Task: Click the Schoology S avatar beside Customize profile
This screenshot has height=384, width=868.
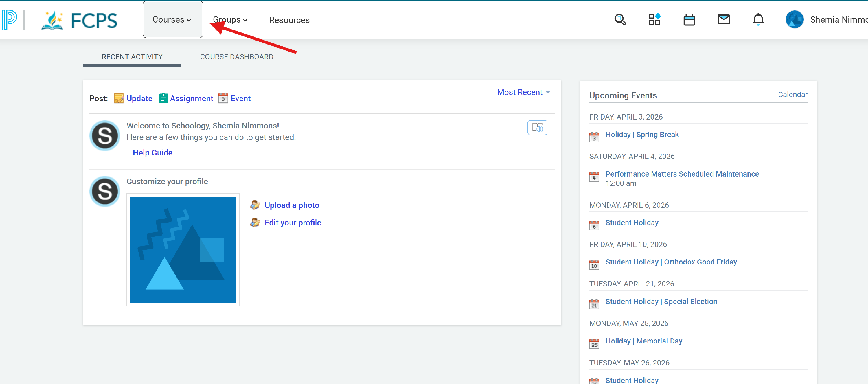Action: click(105, 191)
